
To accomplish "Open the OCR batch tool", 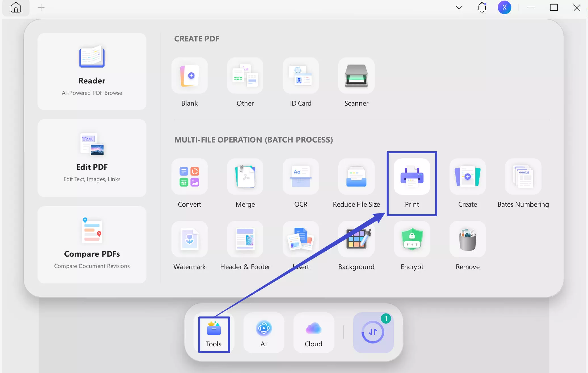I will pyautogui.click(x=301, y=177).
